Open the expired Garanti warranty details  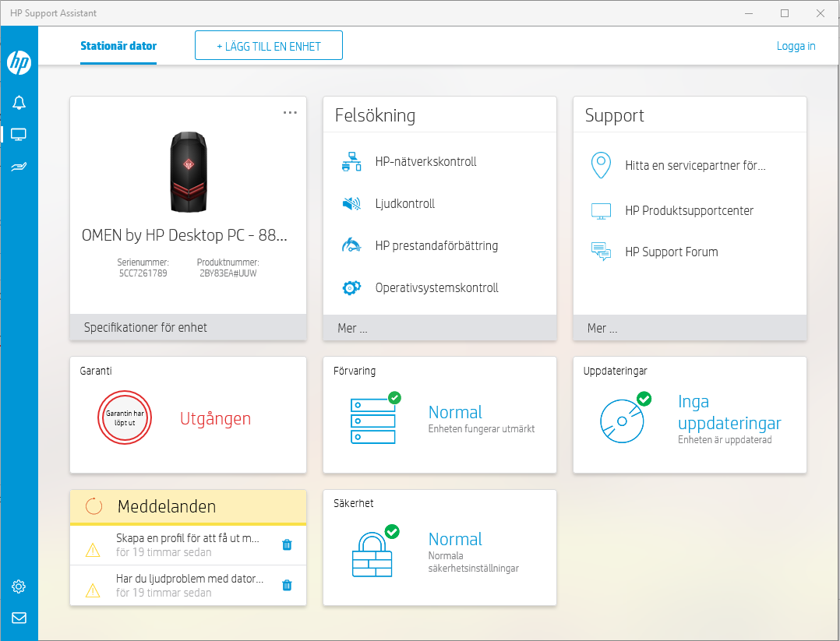[x=187, y=415]
